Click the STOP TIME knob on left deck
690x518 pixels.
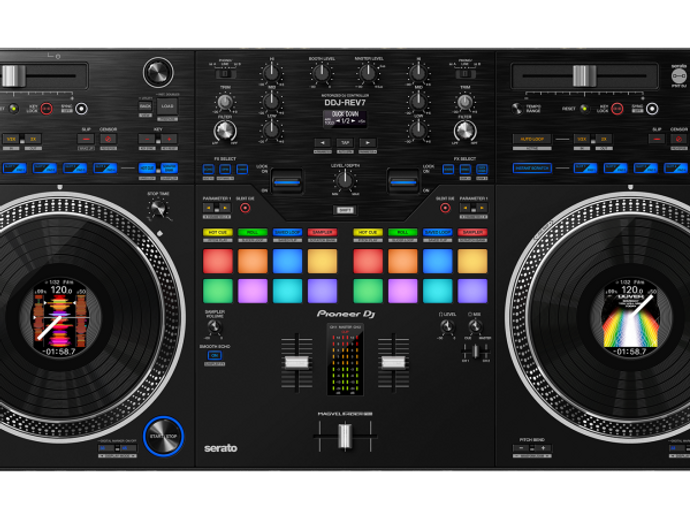click(x=158, y=209)
